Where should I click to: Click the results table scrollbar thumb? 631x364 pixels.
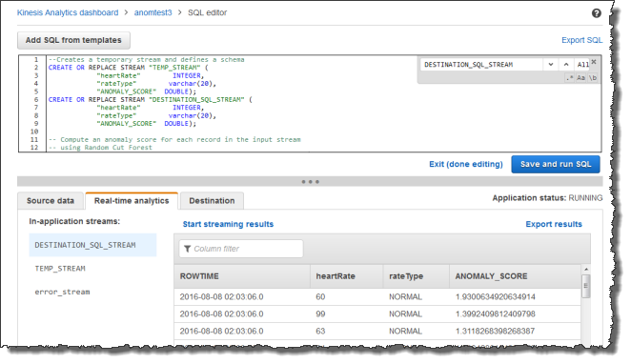(586, 286)
